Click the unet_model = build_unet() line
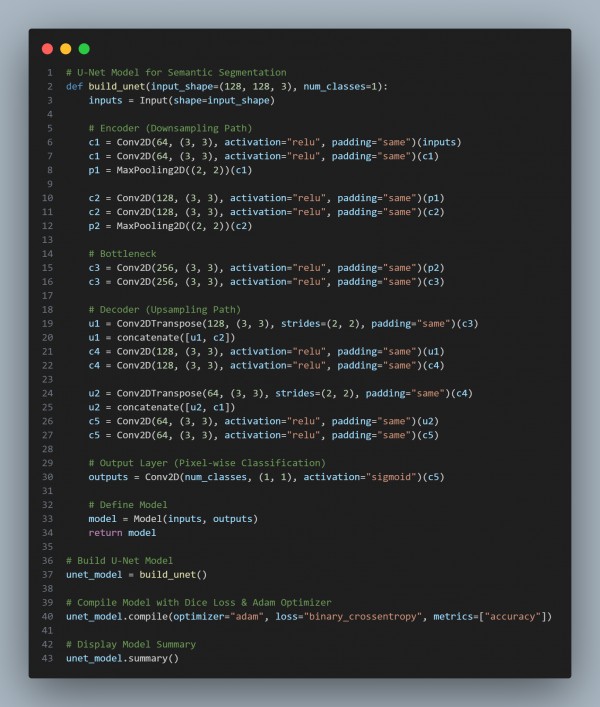Image resolution: width=600 pixels, height=707 pixels. (x=136, y=574)
